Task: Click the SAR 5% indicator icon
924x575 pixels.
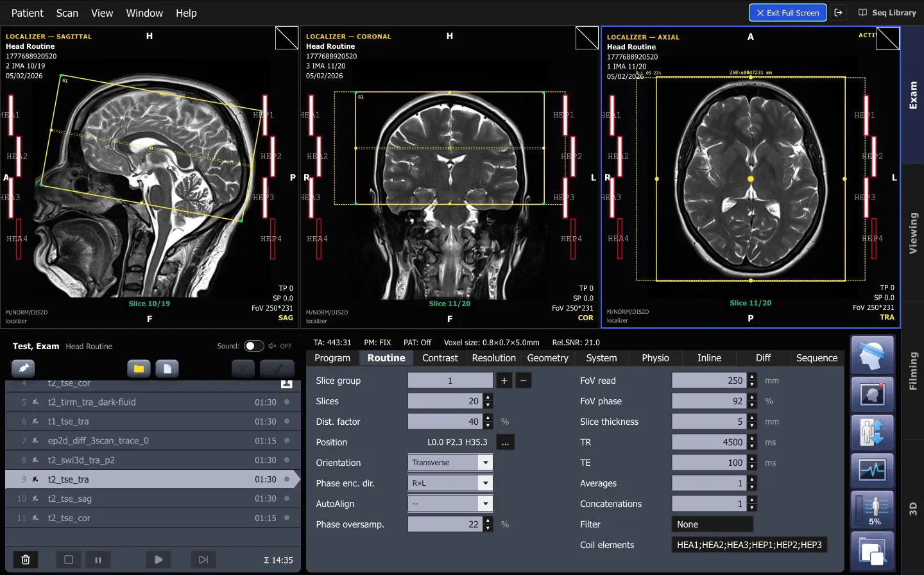Action: coord(872,510)
